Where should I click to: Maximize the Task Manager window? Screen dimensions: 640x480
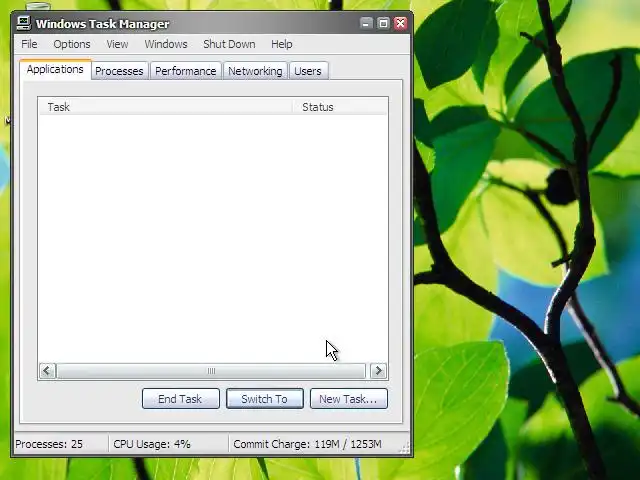(x=383, y=23)
